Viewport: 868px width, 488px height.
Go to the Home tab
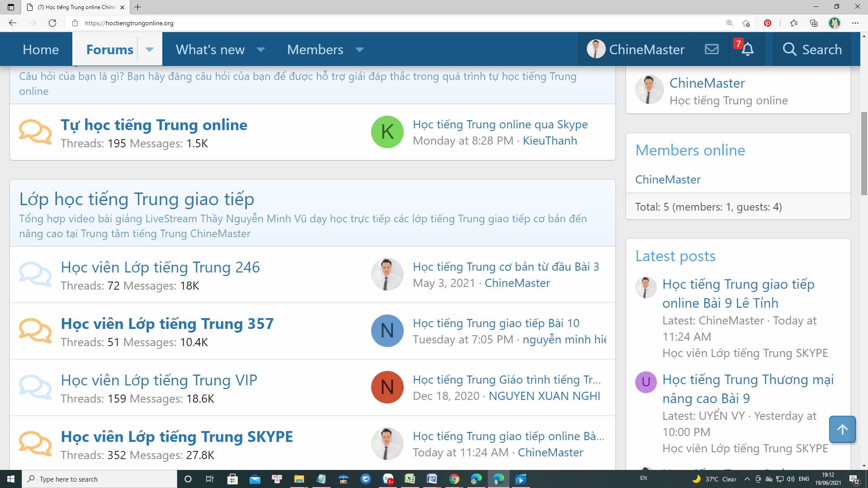click(41, 49)
